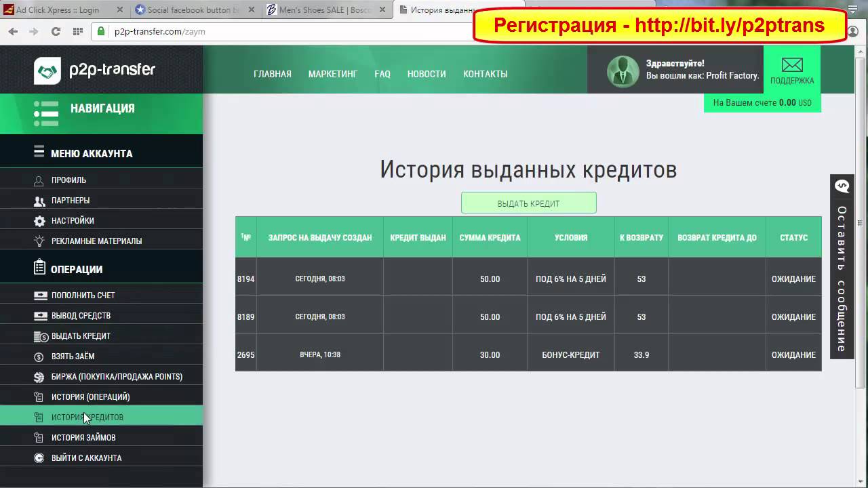Click the clipboard icon beside ОПЕРАЦИИ
The height and width of the screenshot is (488, 868).
click(39, 268)
